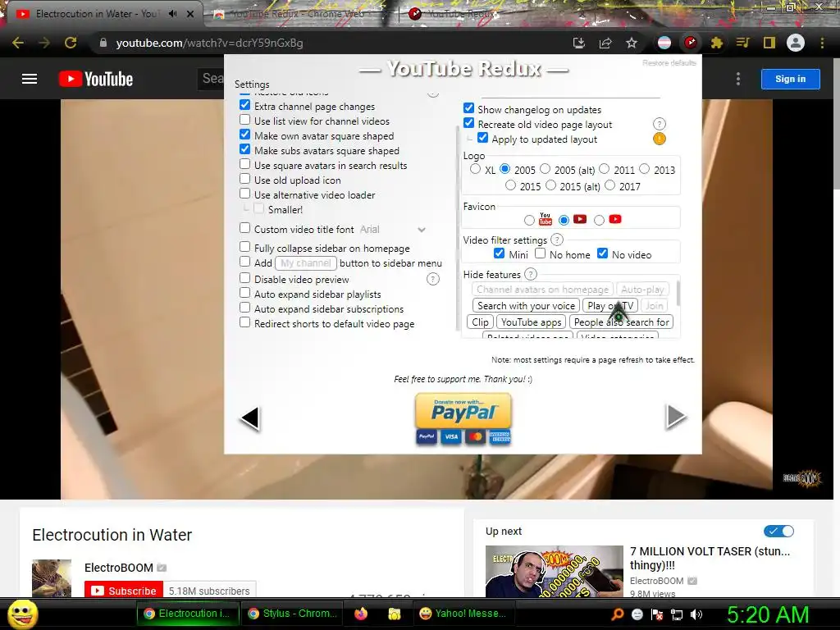Viewport: 840px width, 630px height.
Task: Click the help icon beside Video filter settings
Action: point(557,240)
